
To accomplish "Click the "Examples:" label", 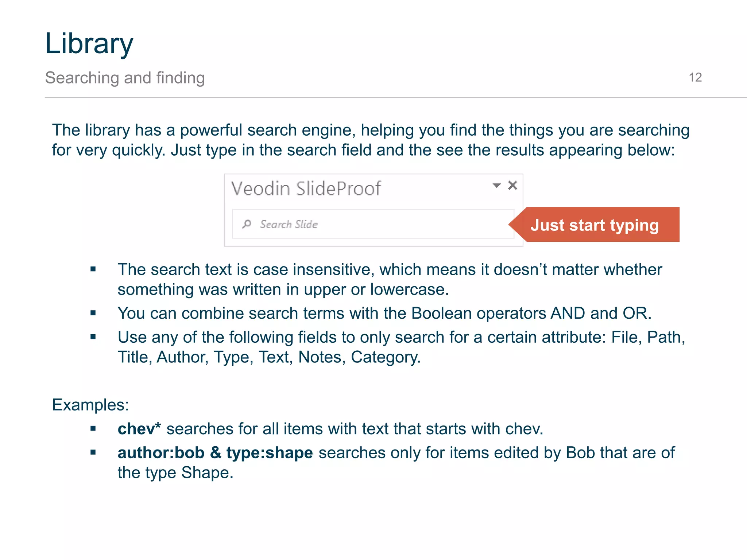I will point(90,405).
